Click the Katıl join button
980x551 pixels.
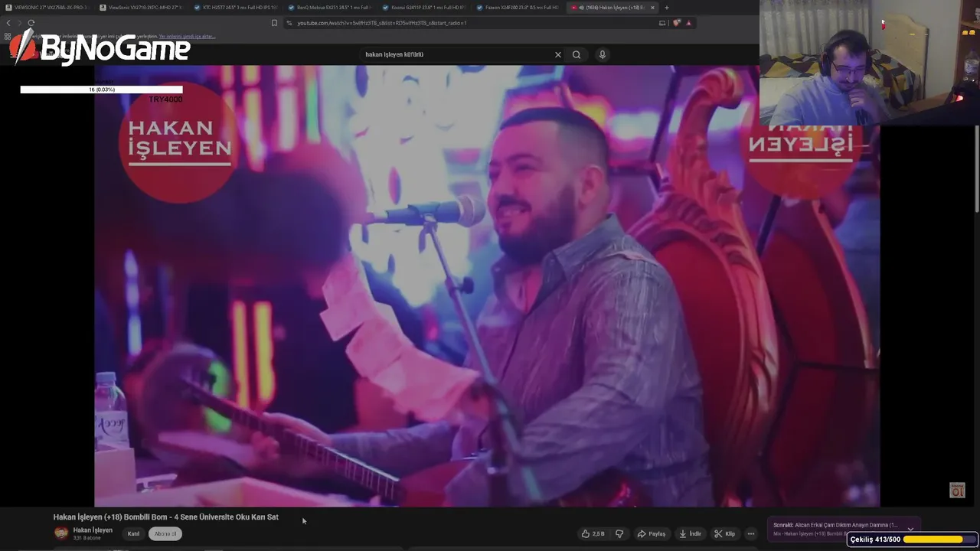pos(133,533)
